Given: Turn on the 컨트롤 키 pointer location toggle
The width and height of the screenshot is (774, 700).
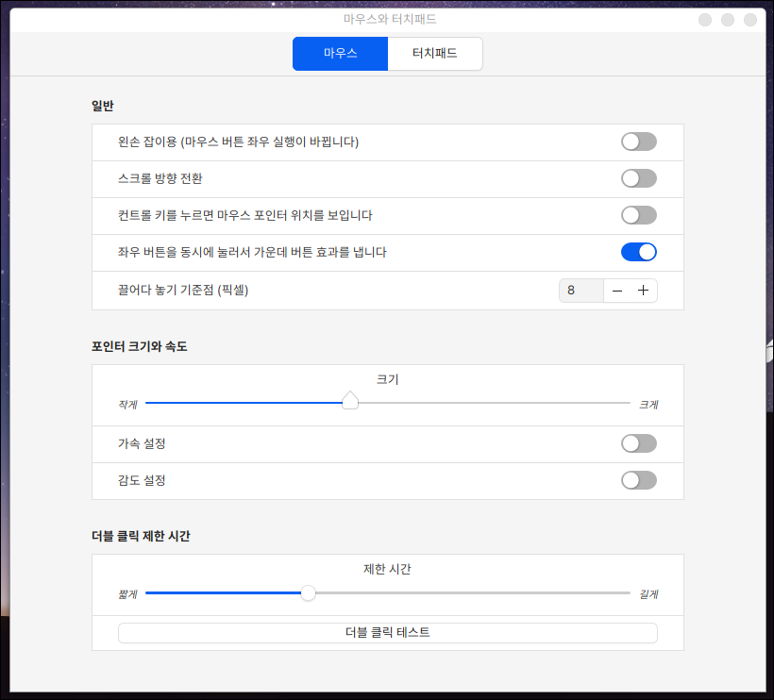Looking at the screenshot, I should point(638,215).
